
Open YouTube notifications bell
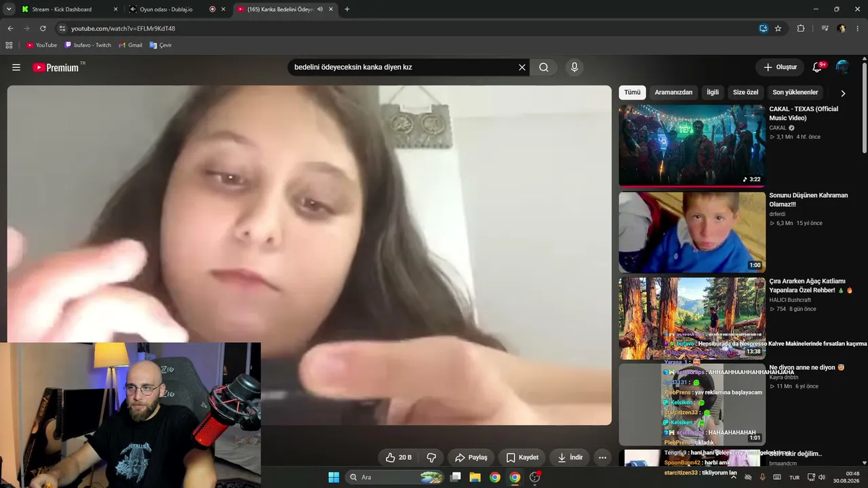818,67
